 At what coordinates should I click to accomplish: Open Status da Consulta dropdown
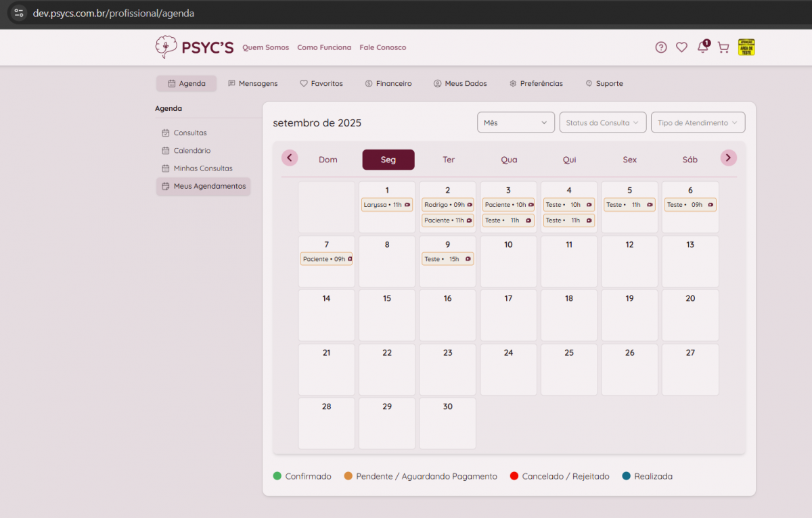[602, 122]
